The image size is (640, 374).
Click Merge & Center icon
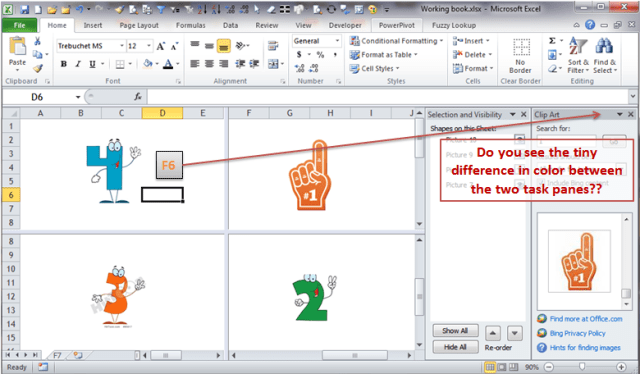click(273, 64)
